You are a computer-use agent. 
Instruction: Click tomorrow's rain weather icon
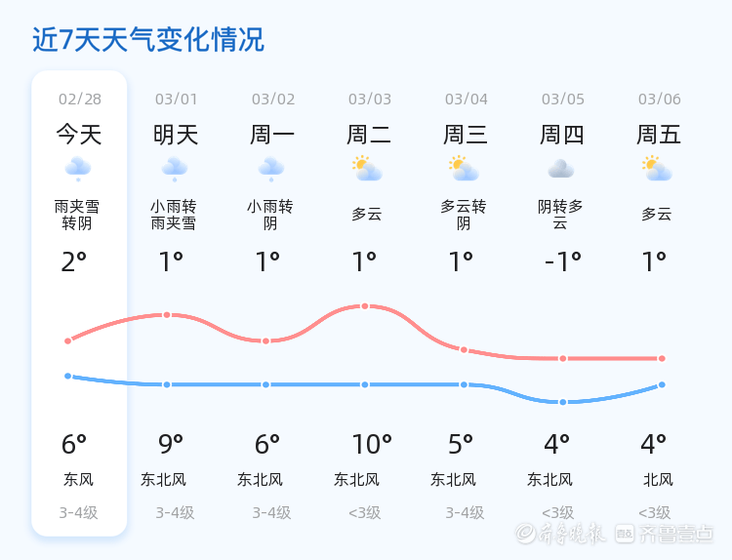pos(175,169)
